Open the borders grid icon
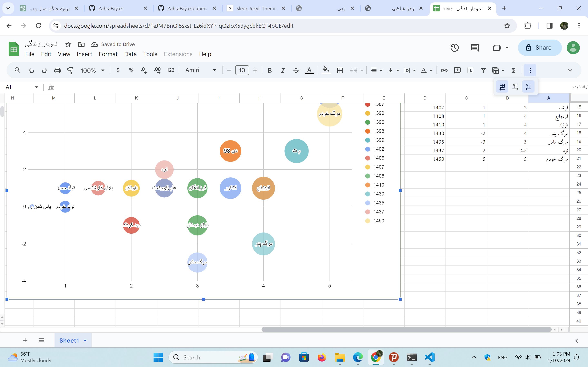This screenshot has height=367, width=588. click(340, 70)
